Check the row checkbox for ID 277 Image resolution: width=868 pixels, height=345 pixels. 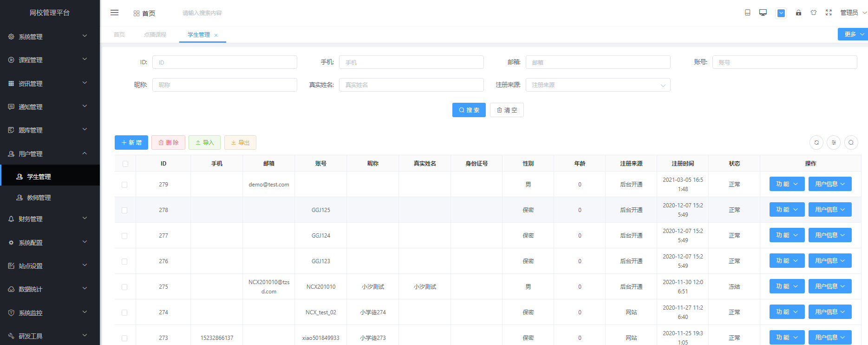(124, 236)
